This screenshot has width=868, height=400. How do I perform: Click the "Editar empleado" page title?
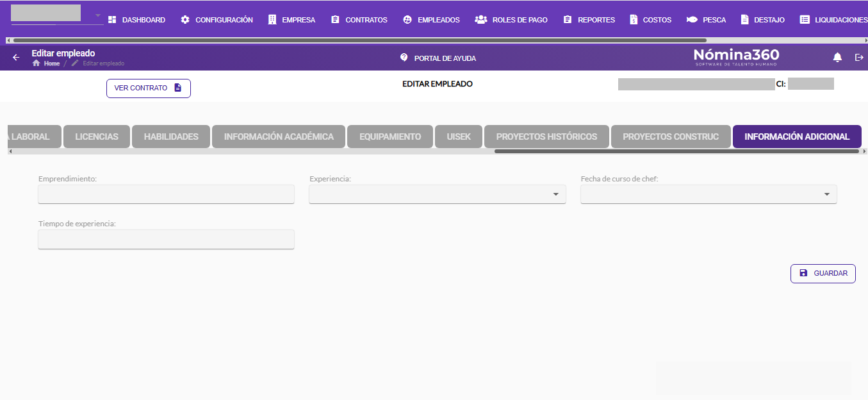point(63,53)
